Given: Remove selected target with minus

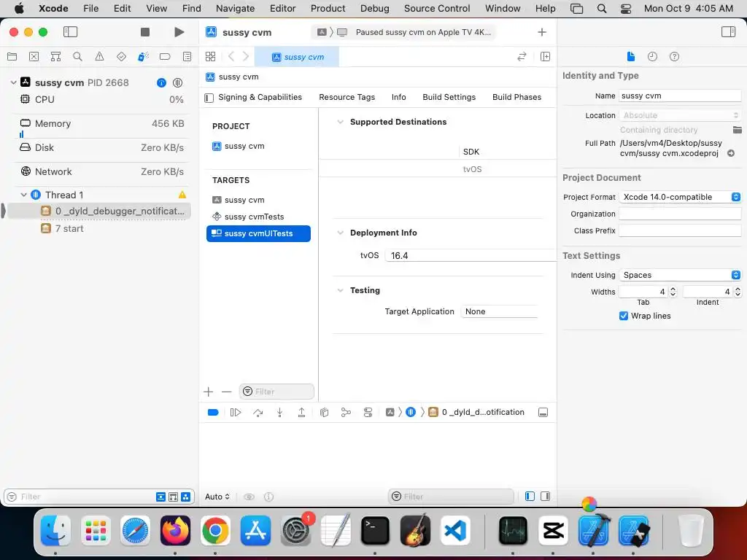Looking at the screenshot, I should 226,392.
